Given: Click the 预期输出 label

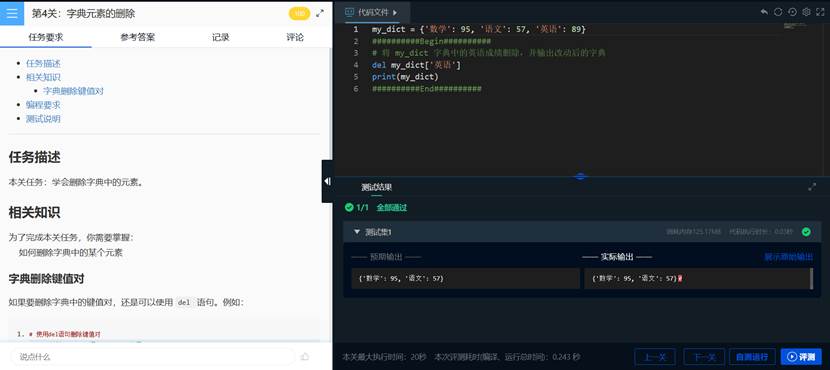Looking at the screenshot, I should (386, 257).
